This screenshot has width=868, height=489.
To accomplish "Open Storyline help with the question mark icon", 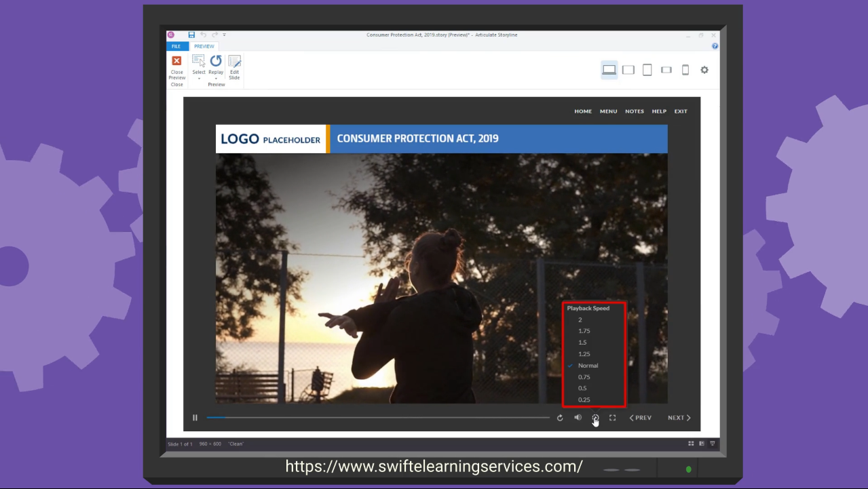I will (715, 46).
